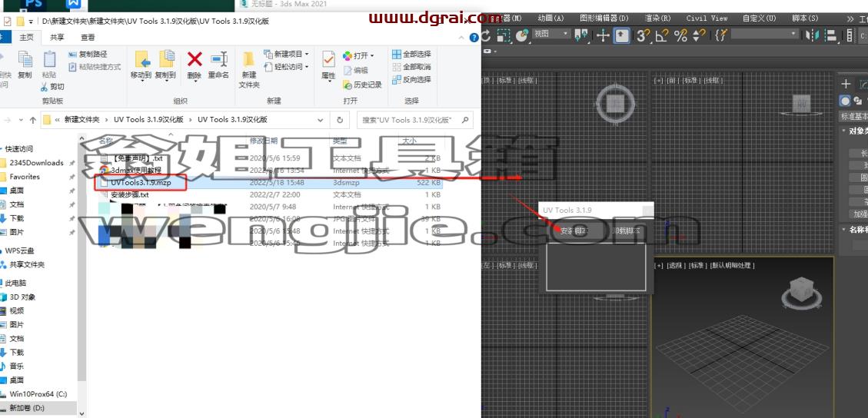
Task: Select 音乐 under This PC
Action: [17, 366]
